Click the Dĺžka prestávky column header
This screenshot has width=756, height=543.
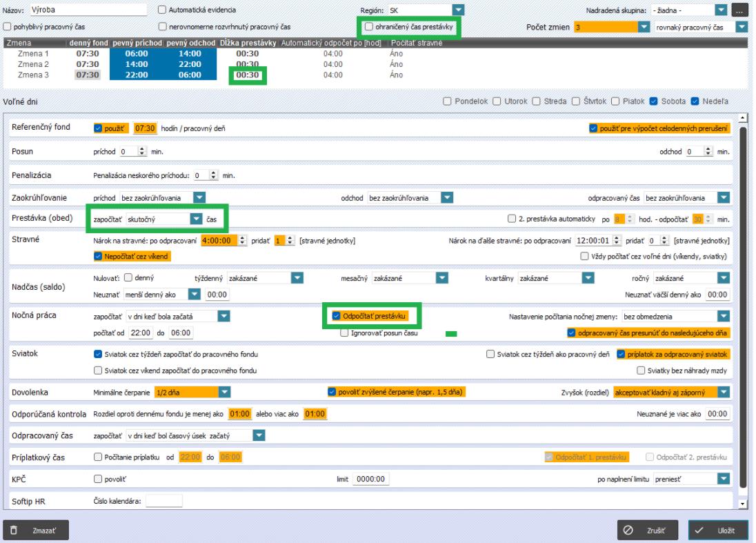tap(248, 43)
